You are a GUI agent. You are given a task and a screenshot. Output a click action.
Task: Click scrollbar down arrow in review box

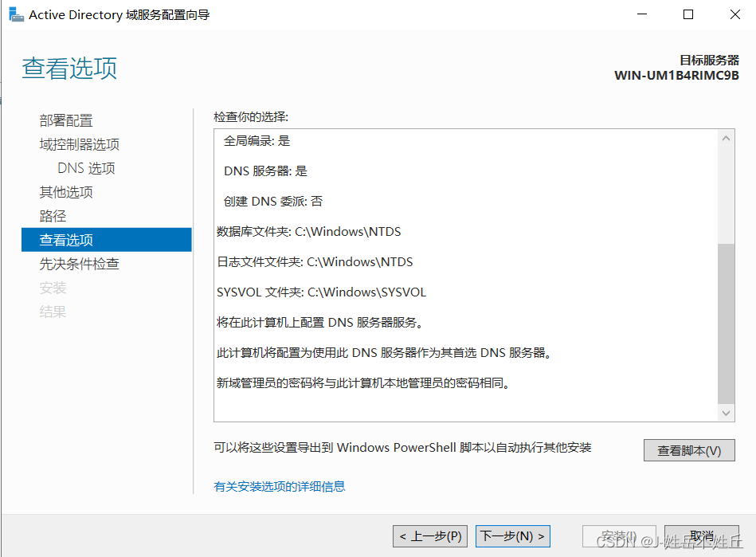(x=726, y=414)
